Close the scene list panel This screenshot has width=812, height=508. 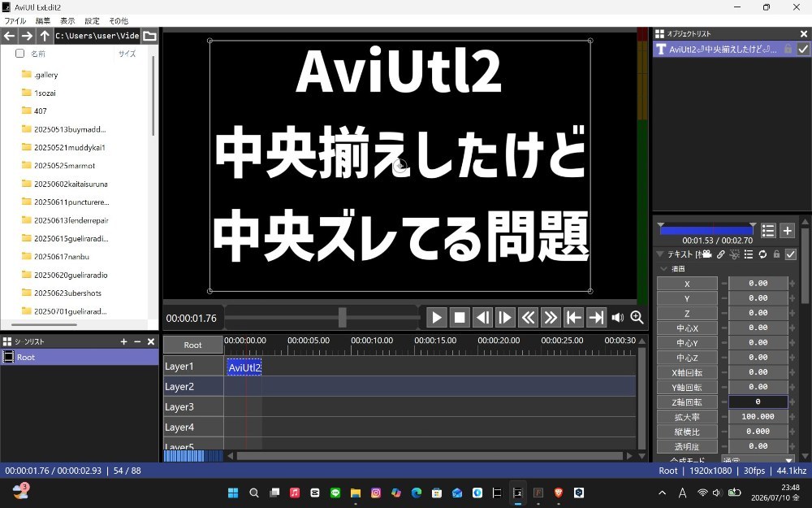(x=151, y=341)
